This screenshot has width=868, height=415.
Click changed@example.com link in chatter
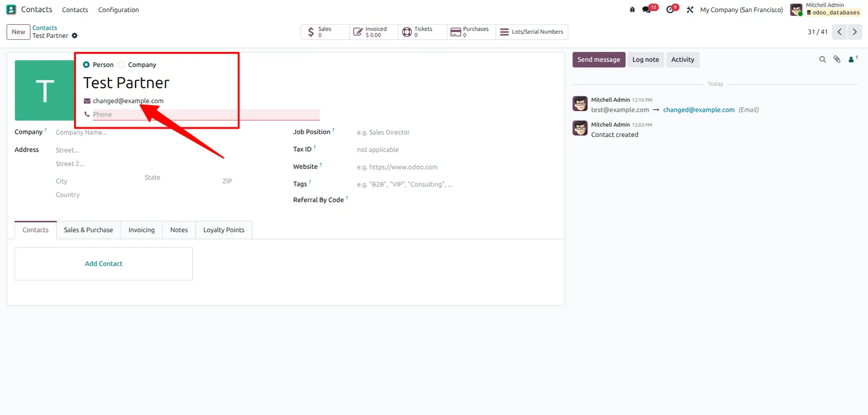(699, 110)
